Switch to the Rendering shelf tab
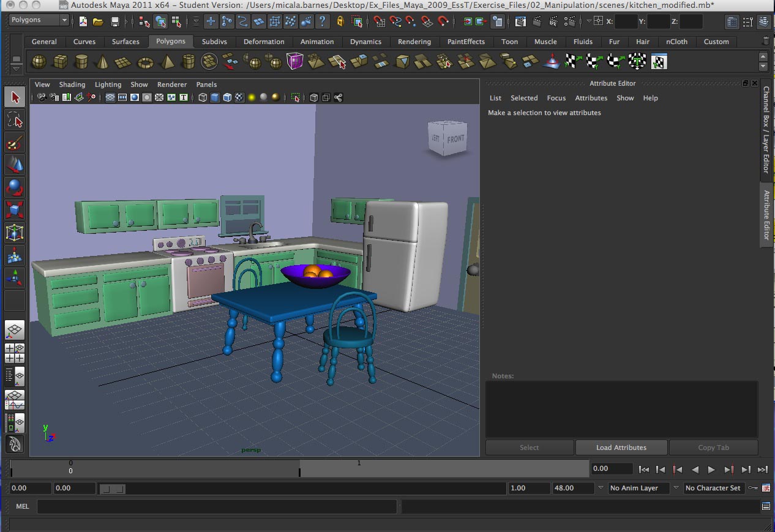This screenshot has height=532, width=775. pos(414,42)
